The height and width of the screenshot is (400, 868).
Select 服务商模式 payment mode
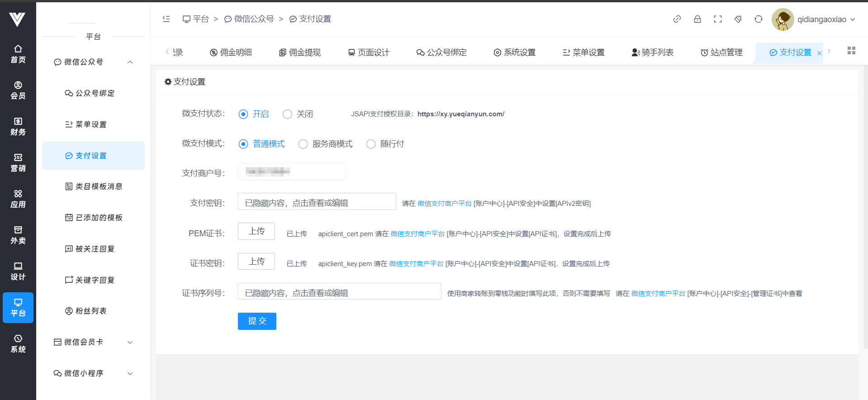coord(303,144)
